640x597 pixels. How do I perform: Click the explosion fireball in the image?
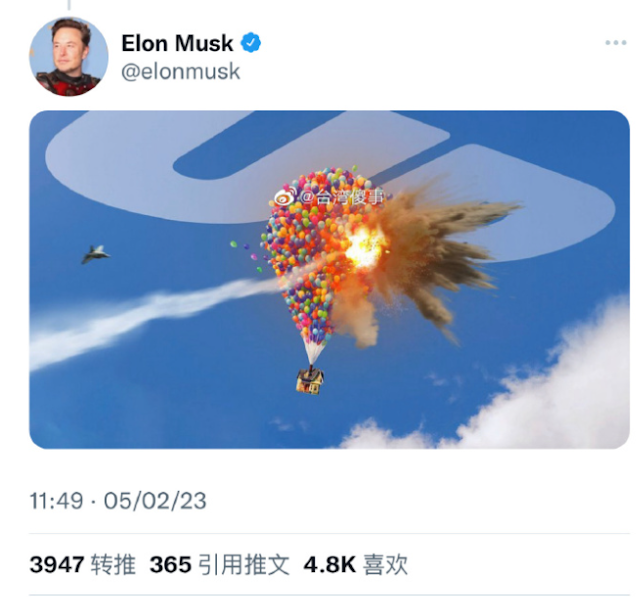tap(365, 246)
